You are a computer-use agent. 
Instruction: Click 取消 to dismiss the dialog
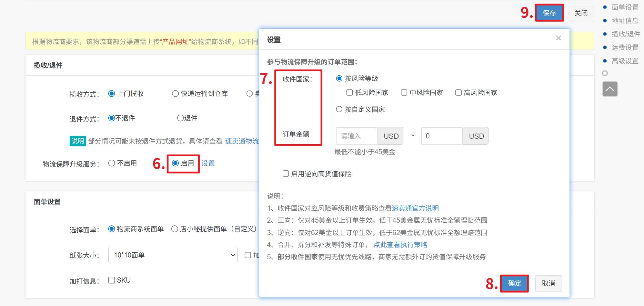[548, 283]
